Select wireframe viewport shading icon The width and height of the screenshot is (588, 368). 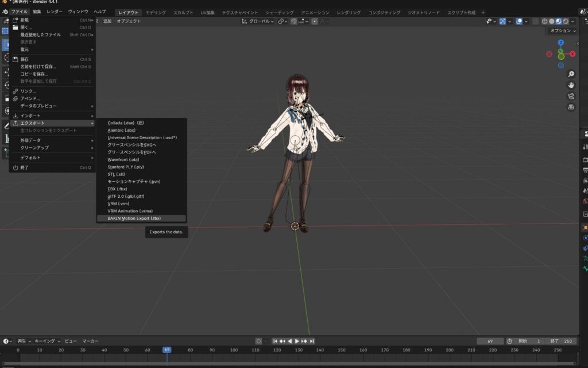click(544, 21)
